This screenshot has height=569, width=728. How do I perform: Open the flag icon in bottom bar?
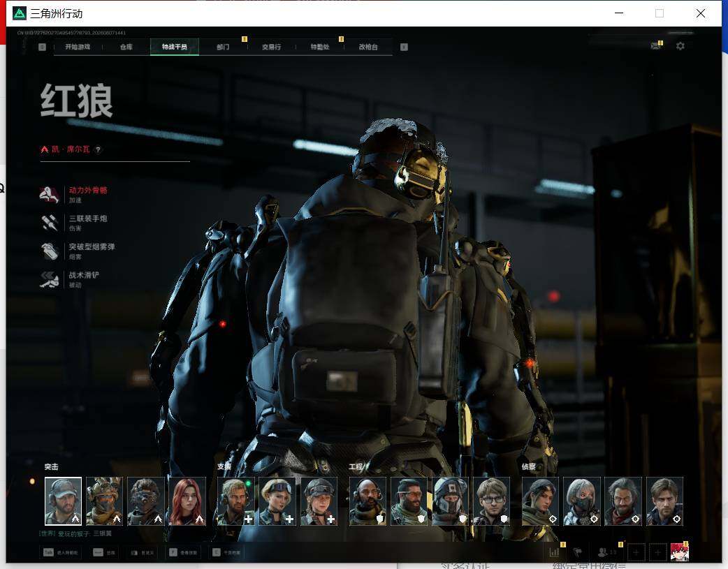(x=578, y=552)
